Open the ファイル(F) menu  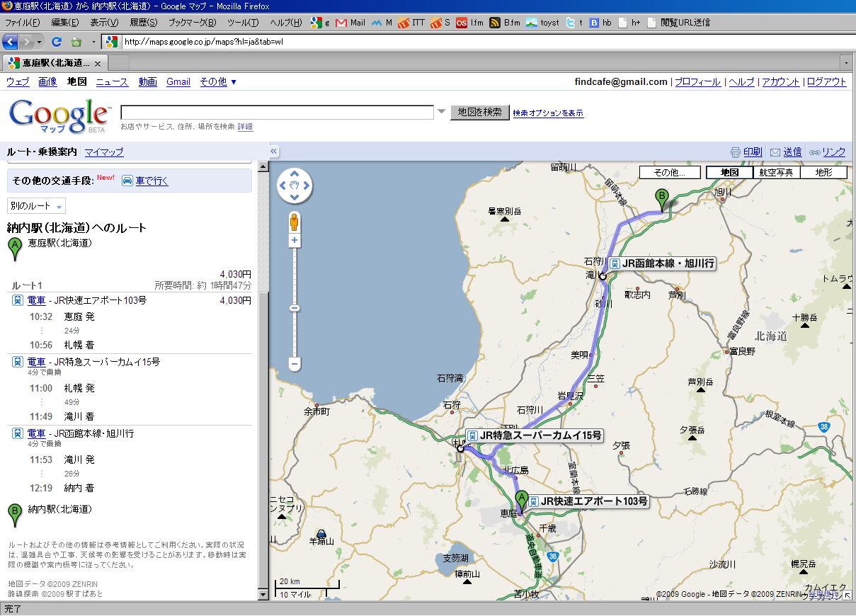click(22, 23)
